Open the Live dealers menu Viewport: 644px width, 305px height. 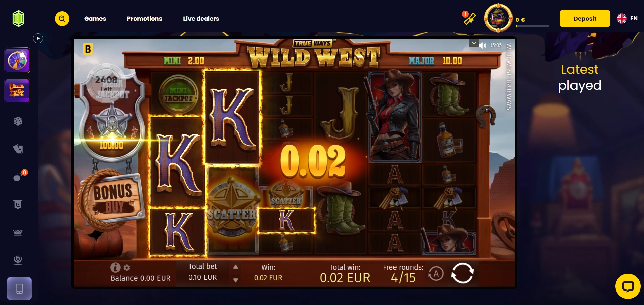pyautogui.click(x=201, y=19)
